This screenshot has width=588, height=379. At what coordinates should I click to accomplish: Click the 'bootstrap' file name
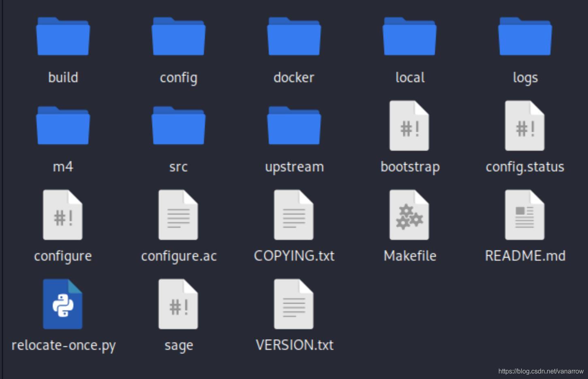click(x=410, y=167)
